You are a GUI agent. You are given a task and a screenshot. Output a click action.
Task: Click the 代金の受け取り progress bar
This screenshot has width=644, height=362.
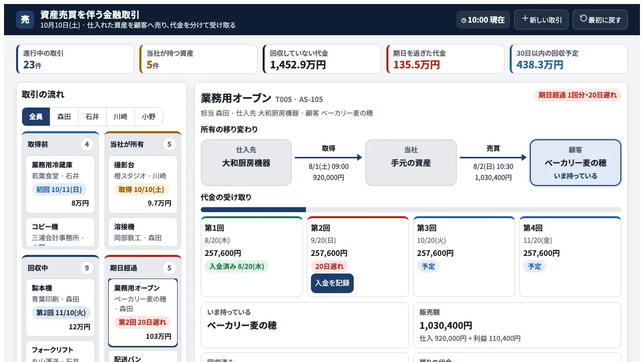click(x=411, y=210)
